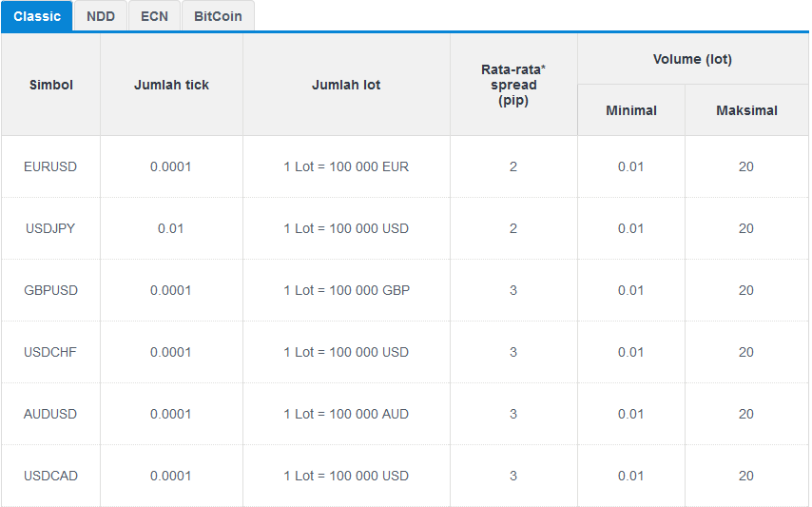Click the Simbol column header
The height and width of the screenshot is (507, 812).
(50, 85)
